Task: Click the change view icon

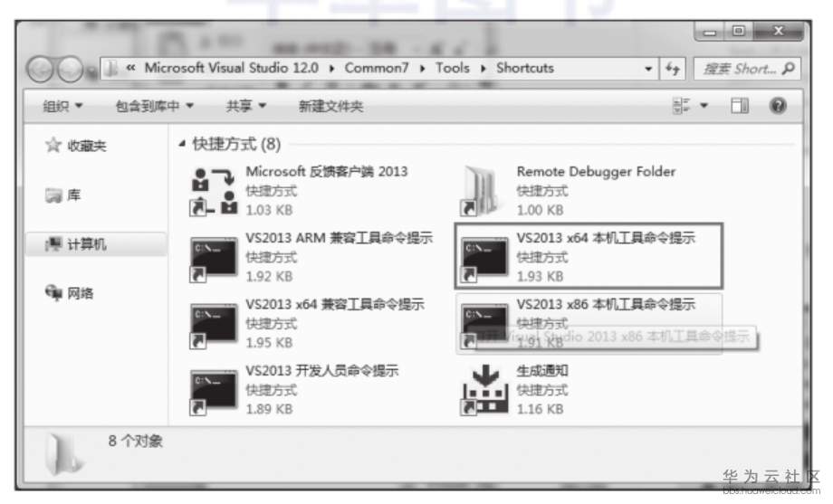Action: pyautogui.click(x=681, y=106)
